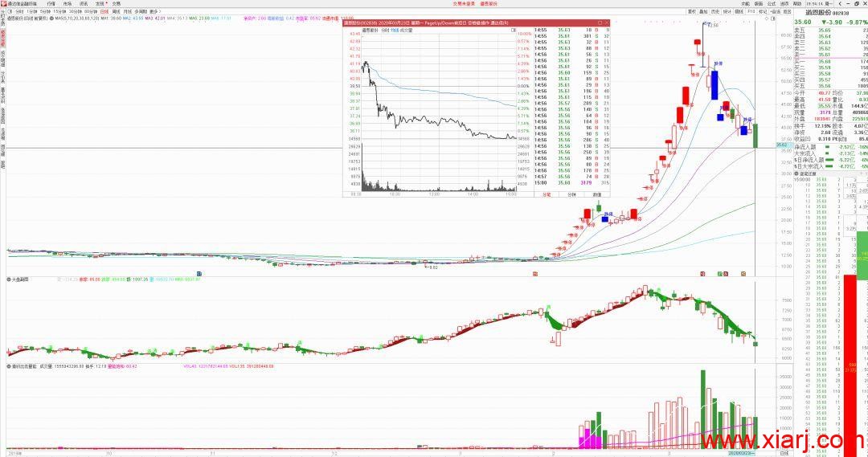Click the 14:57 trade row

[572, 177]
